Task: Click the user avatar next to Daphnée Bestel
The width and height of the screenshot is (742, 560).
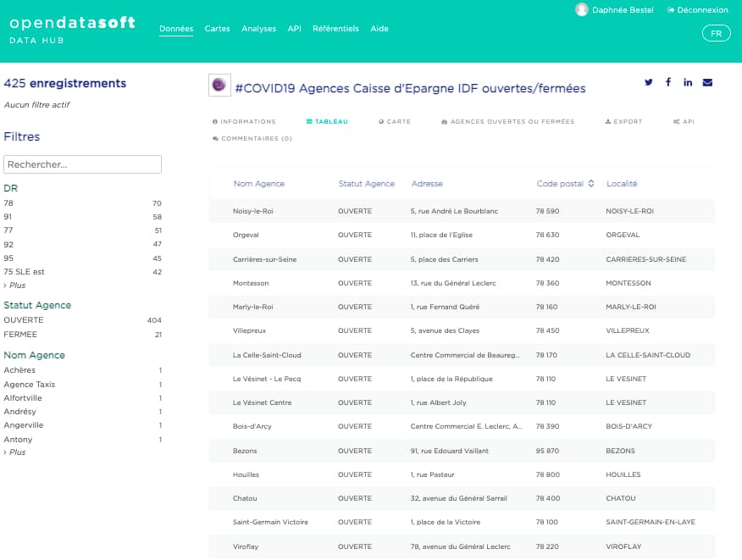Action: pyautogui.click(x=581, y=10)
